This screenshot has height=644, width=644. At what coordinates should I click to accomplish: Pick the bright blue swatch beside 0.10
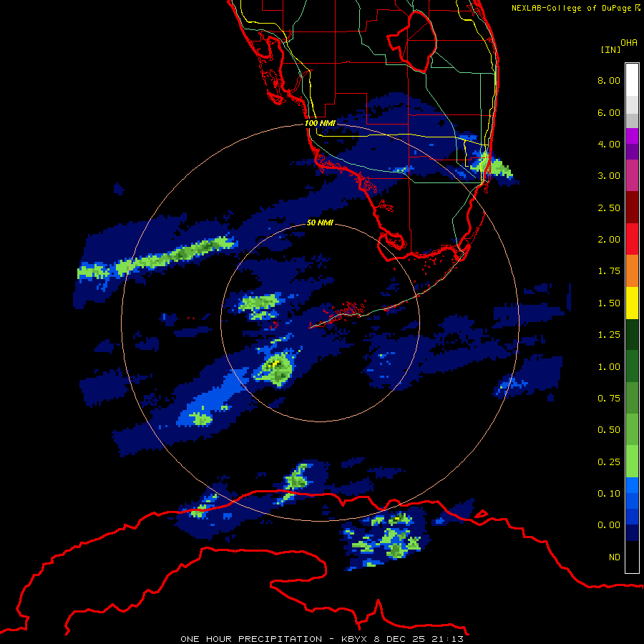(x=632, y=485)
